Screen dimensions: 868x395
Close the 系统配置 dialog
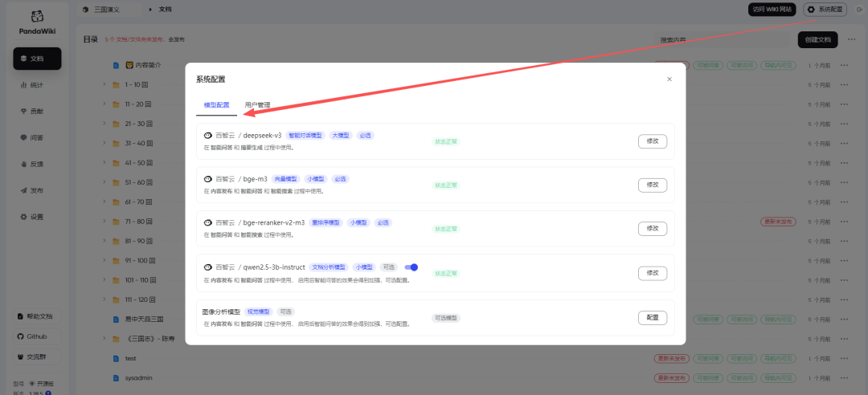pos(669,79)
